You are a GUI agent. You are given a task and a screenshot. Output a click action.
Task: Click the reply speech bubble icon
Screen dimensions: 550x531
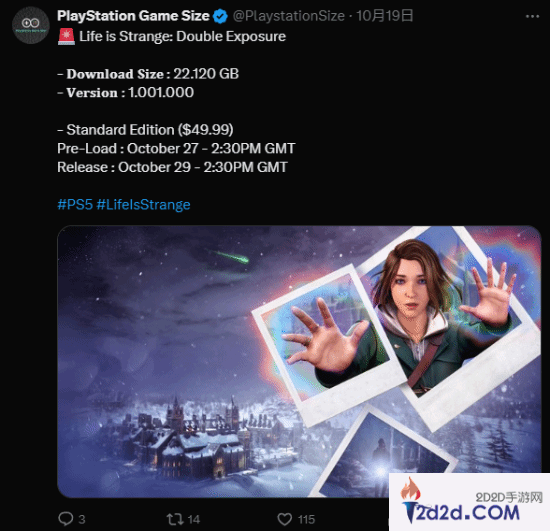(66, 519)
